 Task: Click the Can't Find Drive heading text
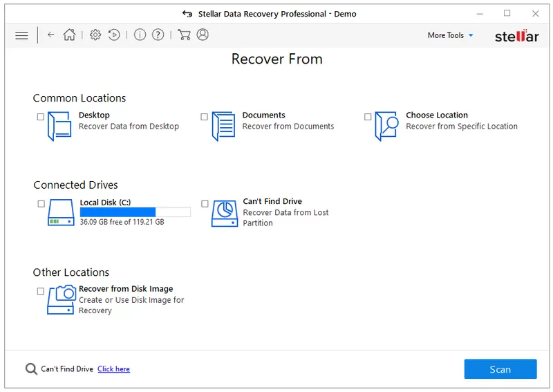pos(272,201)
